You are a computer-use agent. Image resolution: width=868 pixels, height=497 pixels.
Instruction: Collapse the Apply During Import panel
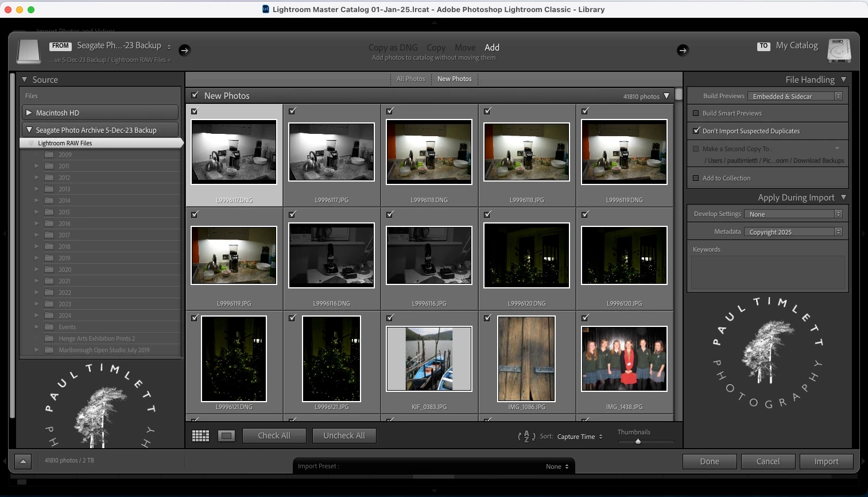pos(843,197)
